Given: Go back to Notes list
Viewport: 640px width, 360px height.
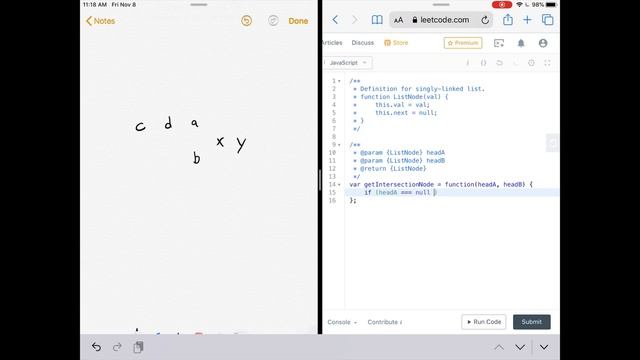Looking at the screenshot, I should (100, 21).
